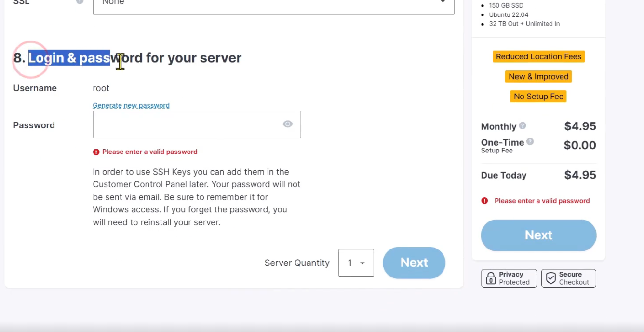Click the One-Time setup fee help icon
This screenshot has height=332, width=644.
click(530, 142)
